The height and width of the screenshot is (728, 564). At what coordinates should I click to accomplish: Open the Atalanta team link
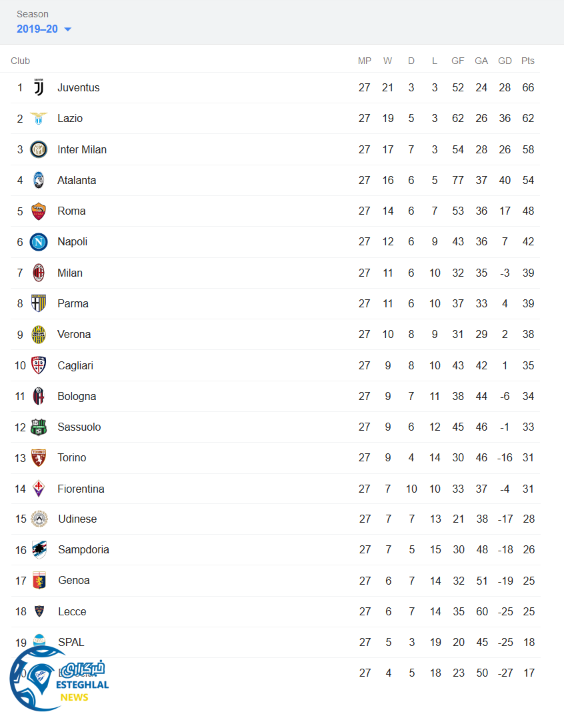pos(77,180)
